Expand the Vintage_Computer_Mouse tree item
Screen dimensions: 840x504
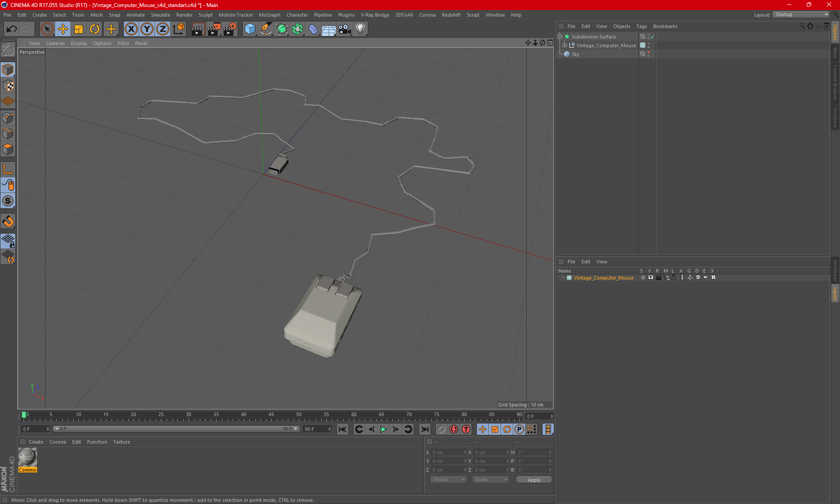tap(565, 45)
